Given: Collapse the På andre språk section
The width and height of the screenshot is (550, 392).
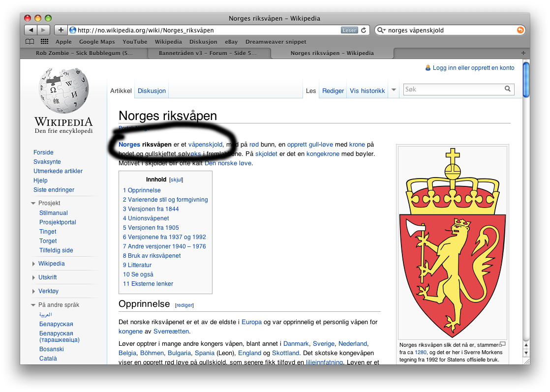Looking at the screenshot, I should tap(33, 305).
